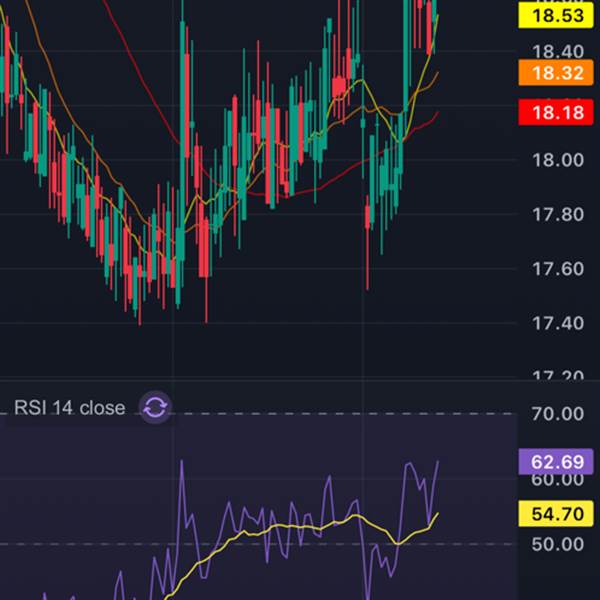Click the 18.40 price axis label

[558, 51]
